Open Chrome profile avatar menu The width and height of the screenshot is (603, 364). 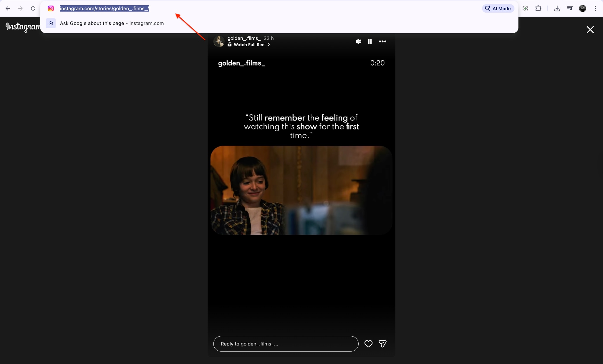(x=582, y=9)
